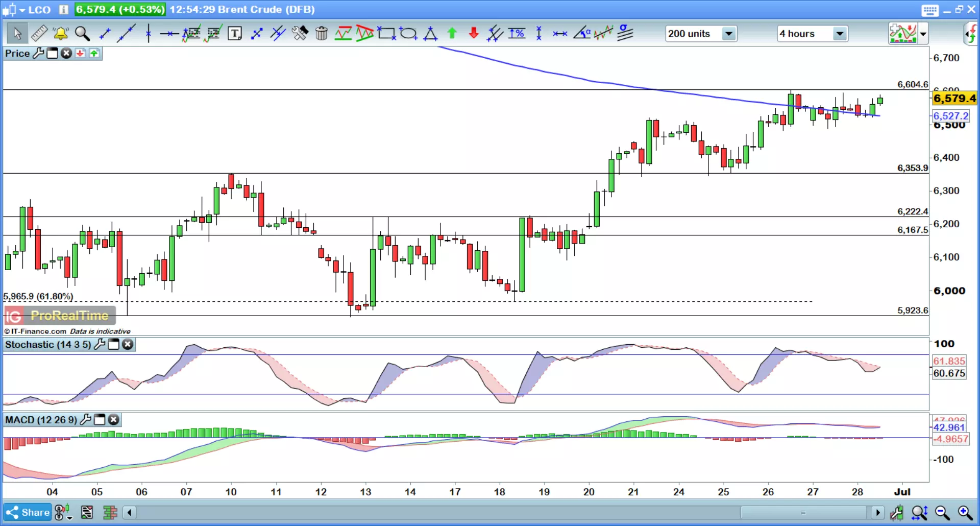This screenshot has width=980, height=526.
Task: Open the wrench and hammer settings tool
Action: click(300, 34)
